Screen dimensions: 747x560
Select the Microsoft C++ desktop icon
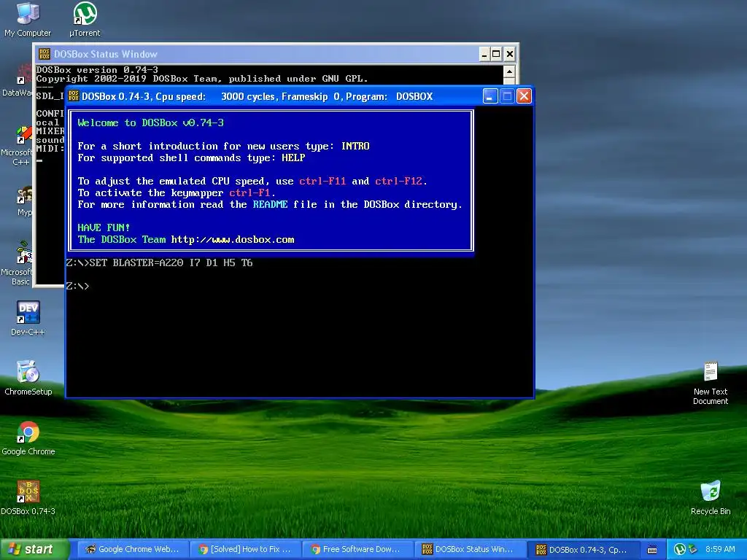[x=19, y=146]
